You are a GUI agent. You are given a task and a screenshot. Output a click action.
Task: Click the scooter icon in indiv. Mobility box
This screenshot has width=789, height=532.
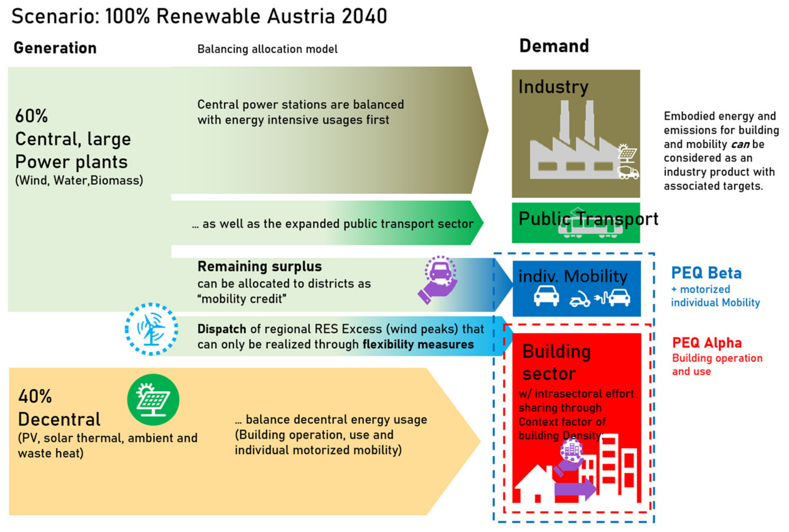(579, 300)
